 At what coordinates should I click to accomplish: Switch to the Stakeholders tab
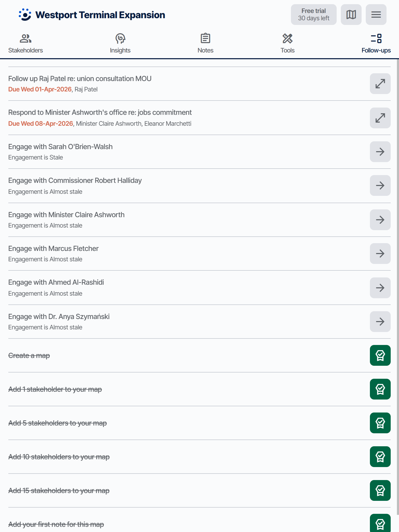click(x=25, y=43)
